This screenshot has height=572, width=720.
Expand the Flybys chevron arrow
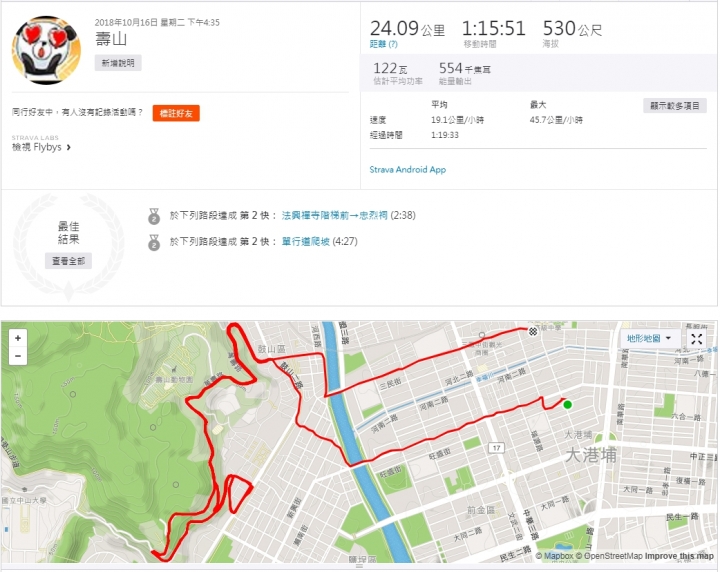pyautogui.click(x=69, y=147)
